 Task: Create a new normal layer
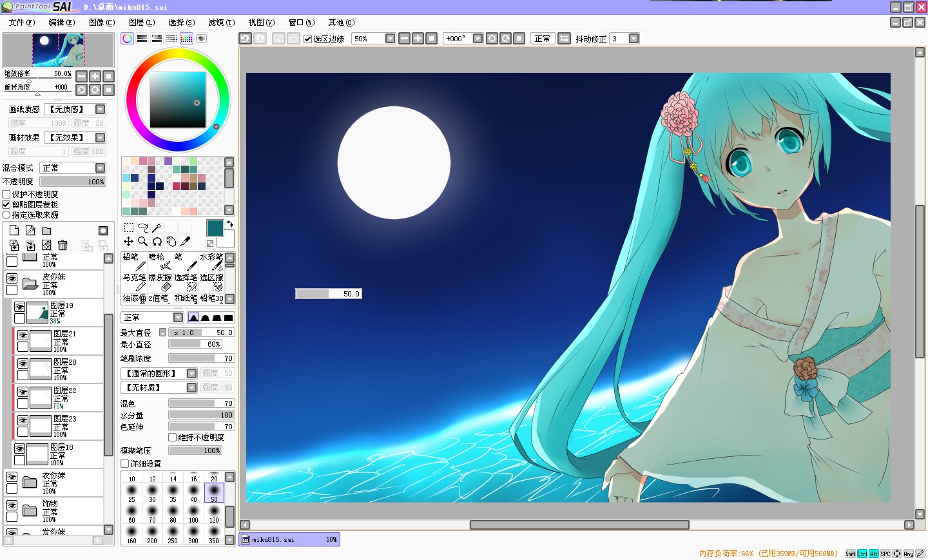click(14, 231)
